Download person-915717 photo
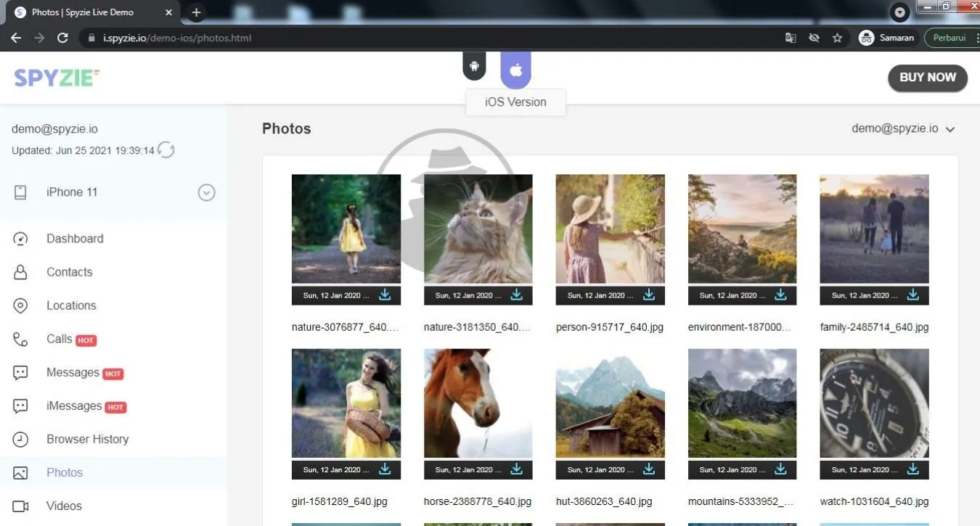 [x=649, y=295]
